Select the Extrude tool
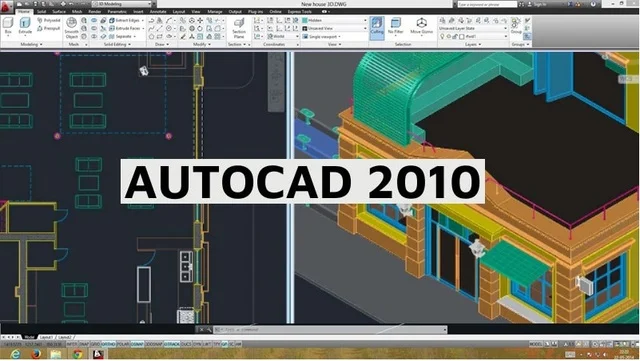 tap(25, 27)
